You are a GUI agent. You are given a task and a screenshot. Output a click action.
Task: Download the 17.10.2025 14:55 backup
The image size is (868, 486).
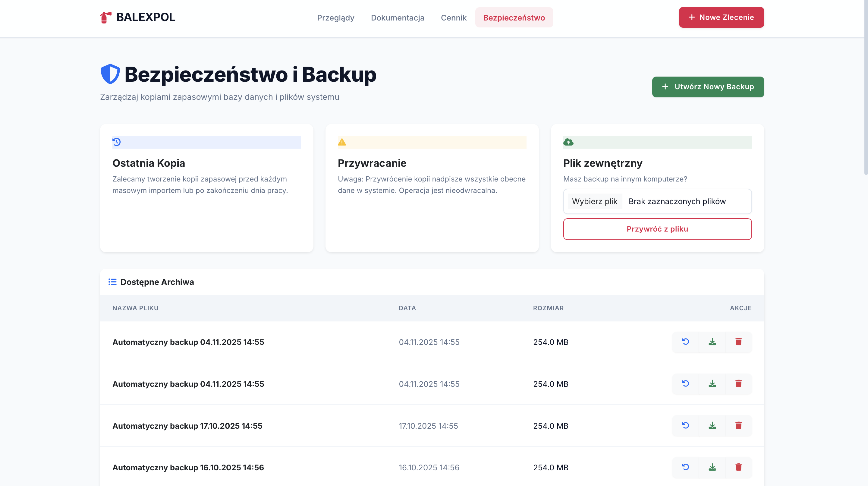pos(712,425)
